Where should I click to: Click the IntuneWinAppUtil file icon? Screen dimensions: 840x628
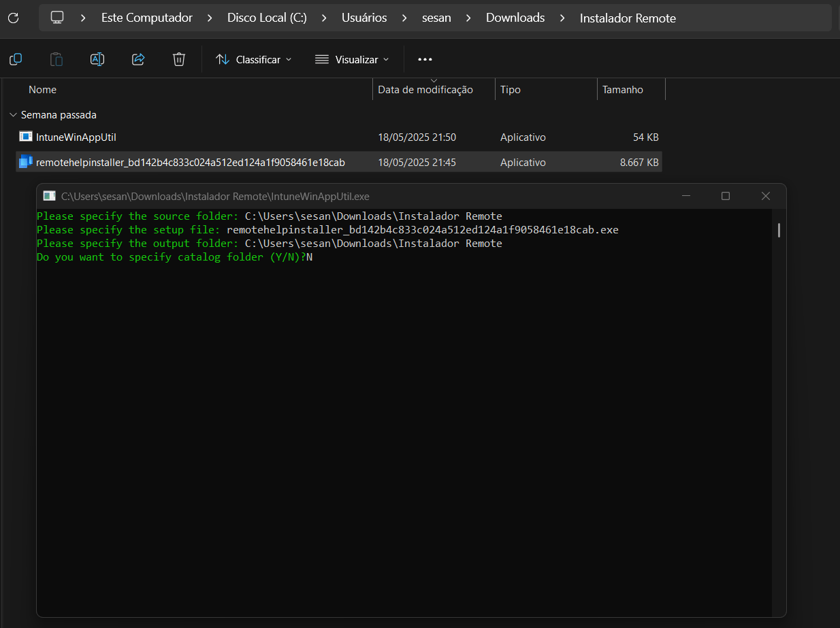pos(26,137)
